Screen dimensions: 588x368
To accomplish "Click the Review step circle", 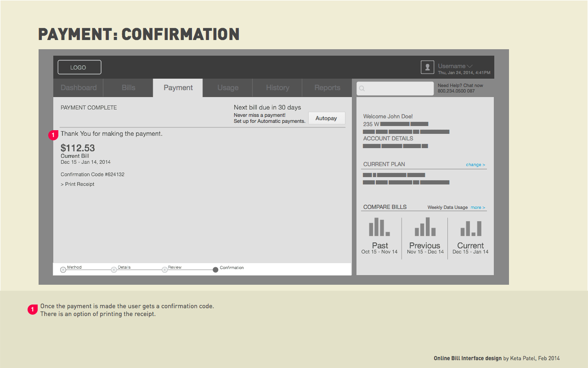I will (x=164, y=270).
